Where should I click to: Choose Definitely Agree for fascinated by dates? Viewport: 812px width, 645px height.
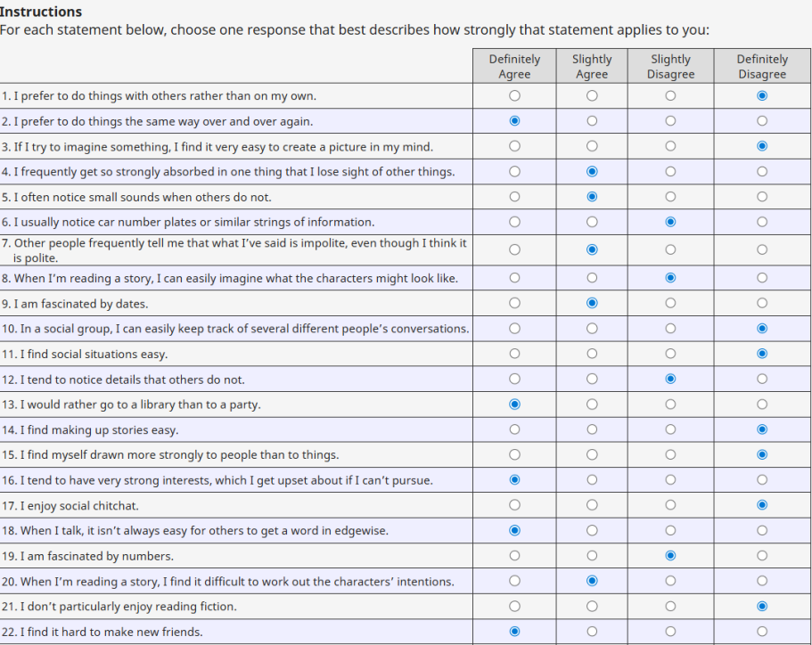pyautogui.click(x=514, y=303)
